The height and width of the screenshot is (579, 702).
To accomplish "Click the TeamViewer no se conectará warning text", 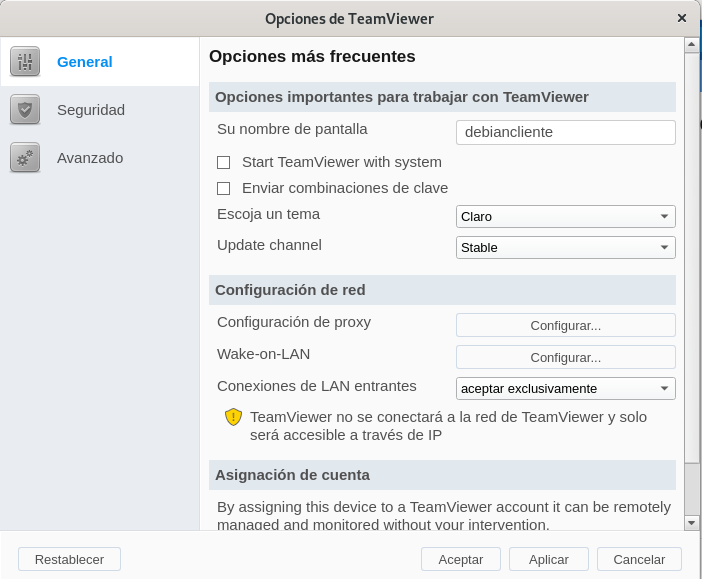I will (x=448, y=426).
